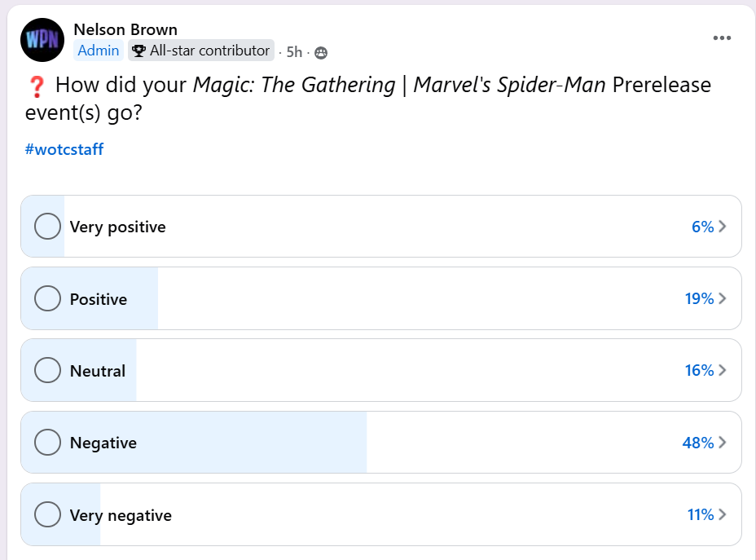
Task: Select the Positive radio button
Action: (48, 299)
